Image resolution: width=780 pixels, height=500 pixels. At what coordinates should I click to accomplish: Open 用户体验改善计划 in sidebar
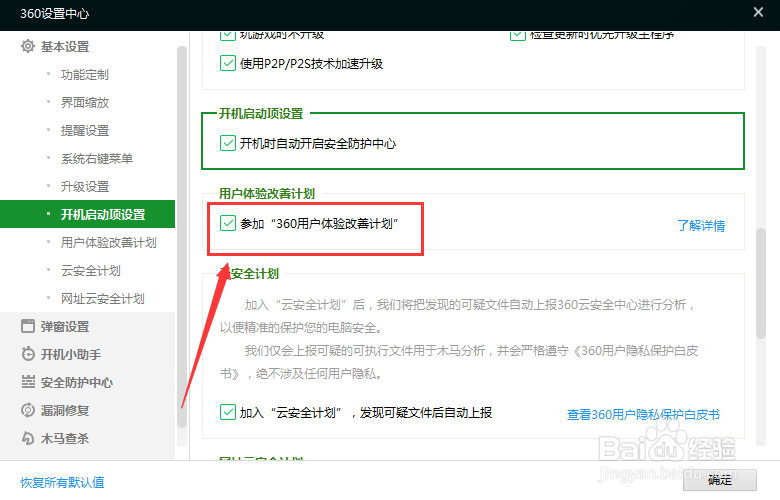pos(108,242)
